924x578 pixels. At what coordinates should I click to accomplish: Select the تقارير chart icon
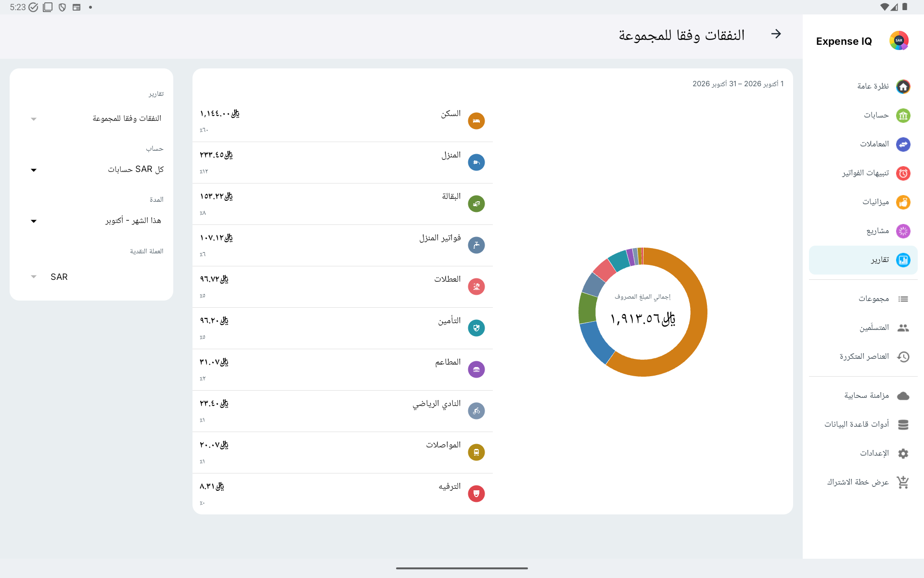(903, 260)
